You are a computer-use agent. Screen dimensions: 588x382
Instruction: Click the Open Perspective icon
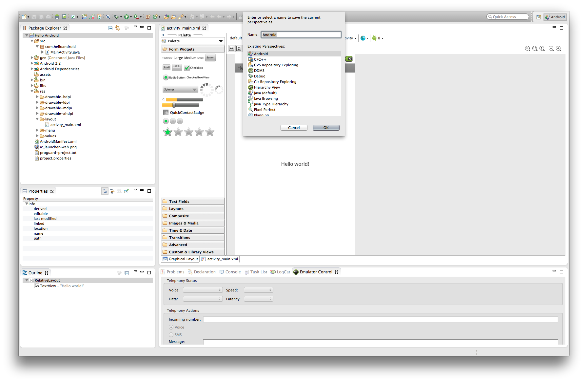(x=539, y=17)
